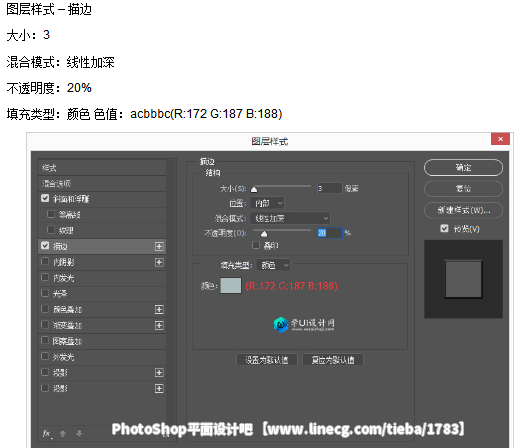Select the 外发光 effect row label

(x=63, y=357)
